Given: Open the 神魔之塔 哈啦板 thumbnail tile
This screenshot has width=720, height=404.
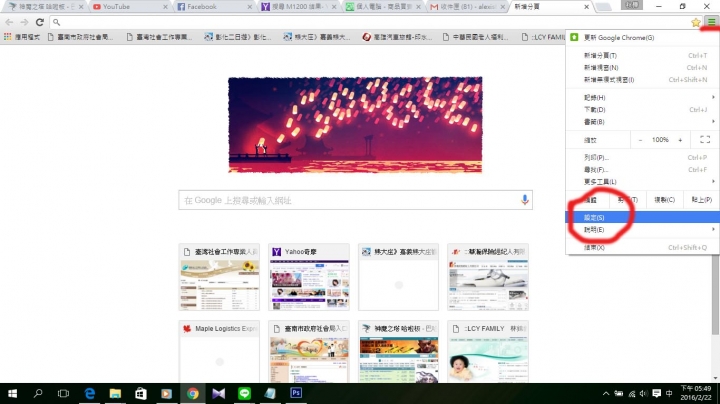Looking at the screenshot, I should click(399, 351).
